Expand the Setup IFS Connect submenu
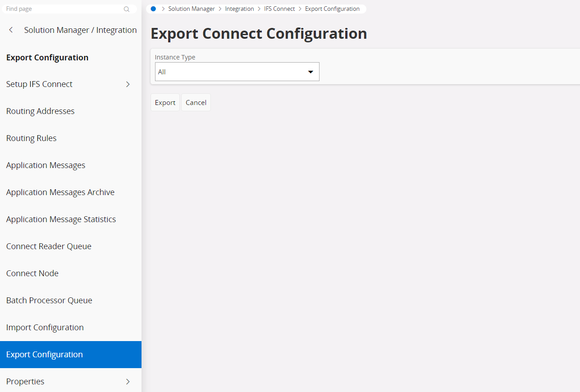The height and width of the screenshot is (392, 580). tap(128, 84)
